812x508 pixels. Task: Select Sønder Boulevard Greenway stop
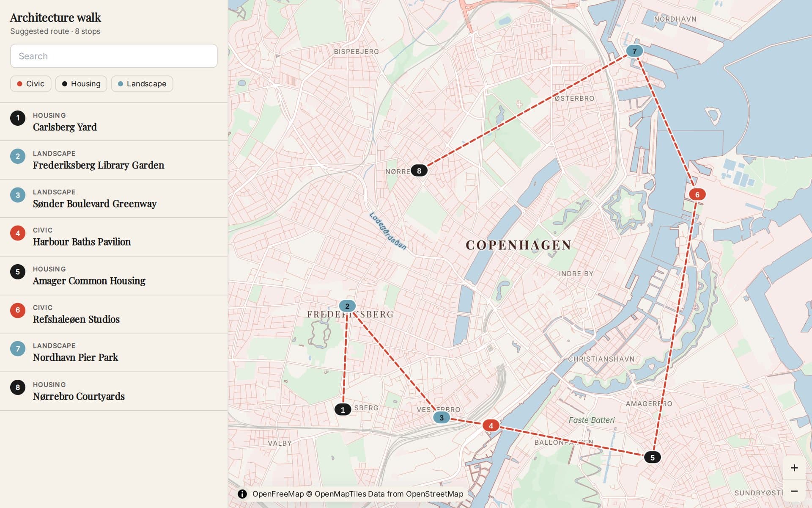coord(114,199)
